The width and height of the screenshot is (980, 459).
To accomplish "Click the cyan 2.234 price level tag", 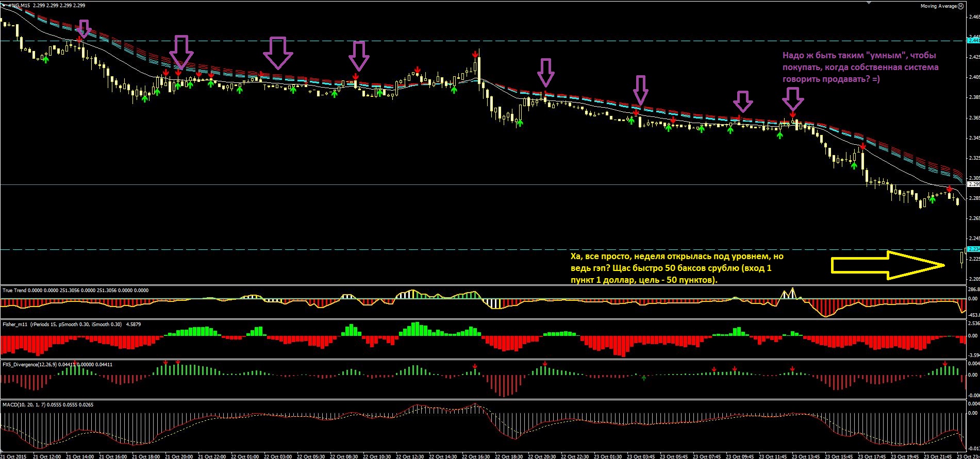I will (x=973, y=249).
